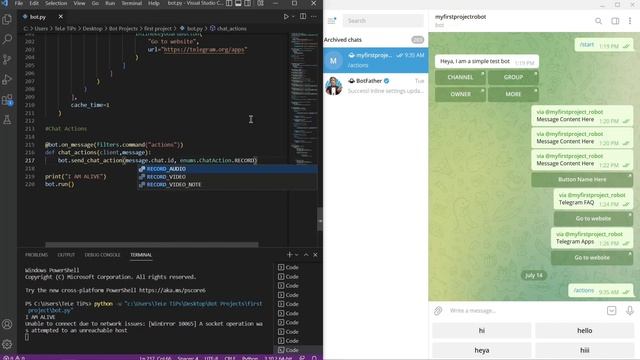
Task: Open the Terminal menu
Action: 131,3
